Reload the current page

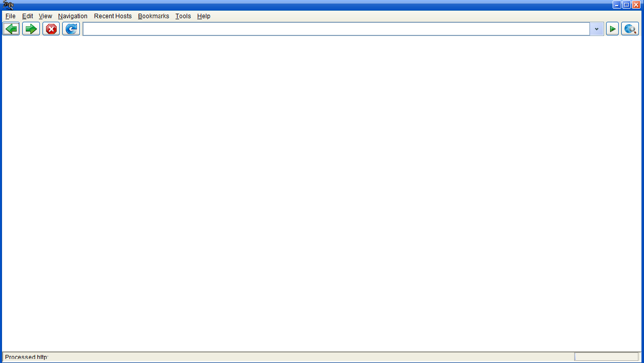(x=70, y=28)
